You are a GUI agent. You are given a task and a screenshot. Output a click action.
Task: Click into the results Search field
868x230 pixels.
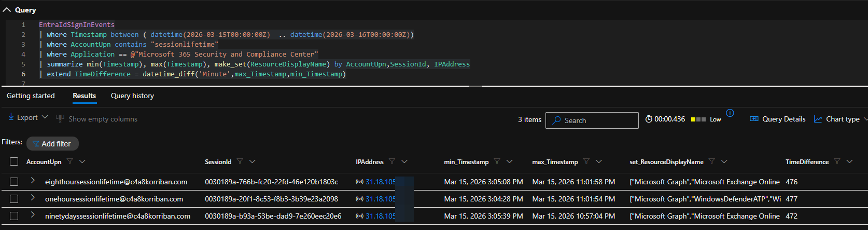(x=596, y=120)
